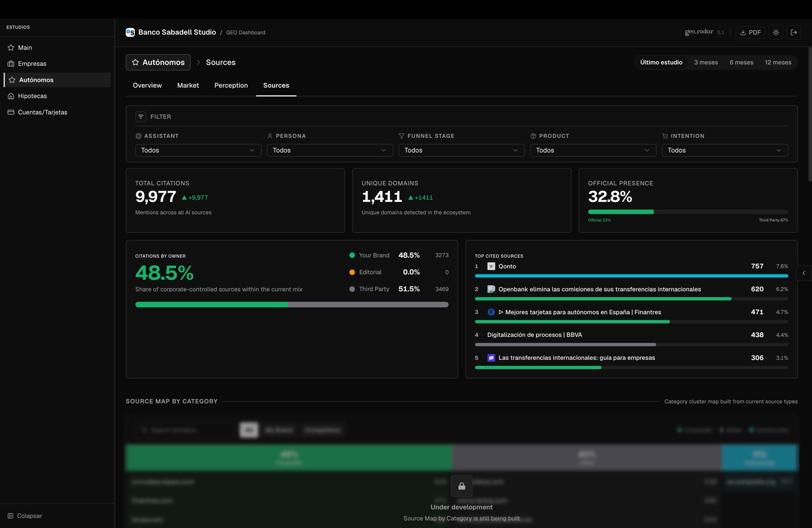Select the 3 meses time range
Viewport: 812px width, 528px height.
click(x=706, y=62)
